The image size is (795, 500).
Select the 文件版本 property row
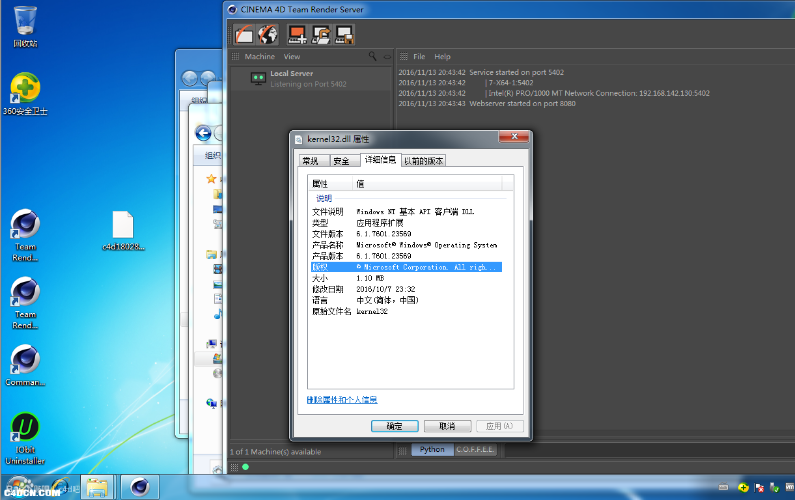(406, 234)
